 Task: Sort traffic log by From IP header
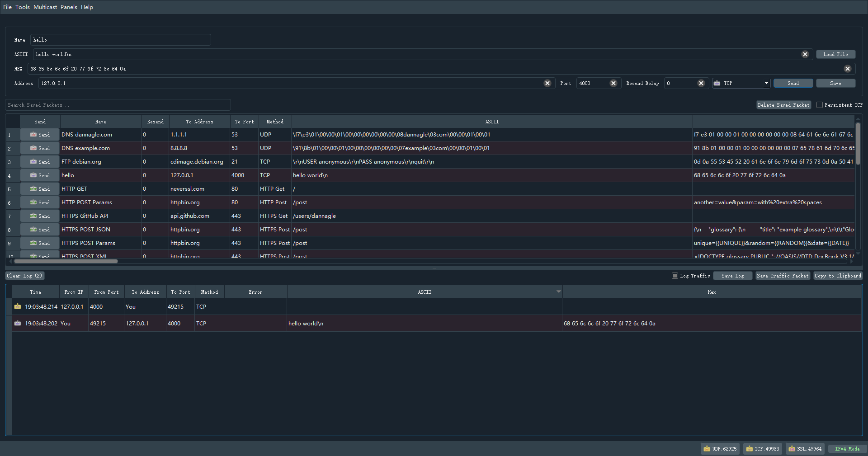pos(74,292)
